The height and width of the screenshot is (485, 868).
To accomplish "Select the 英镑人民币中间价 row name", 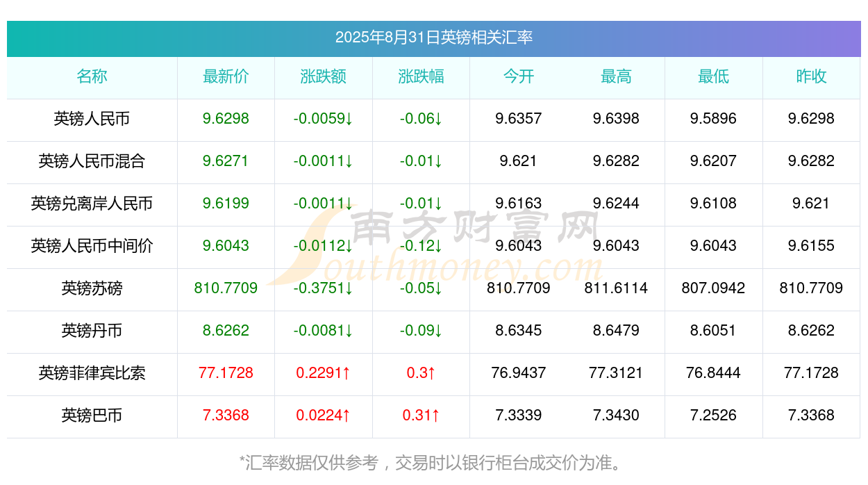I will click(92, 246).
